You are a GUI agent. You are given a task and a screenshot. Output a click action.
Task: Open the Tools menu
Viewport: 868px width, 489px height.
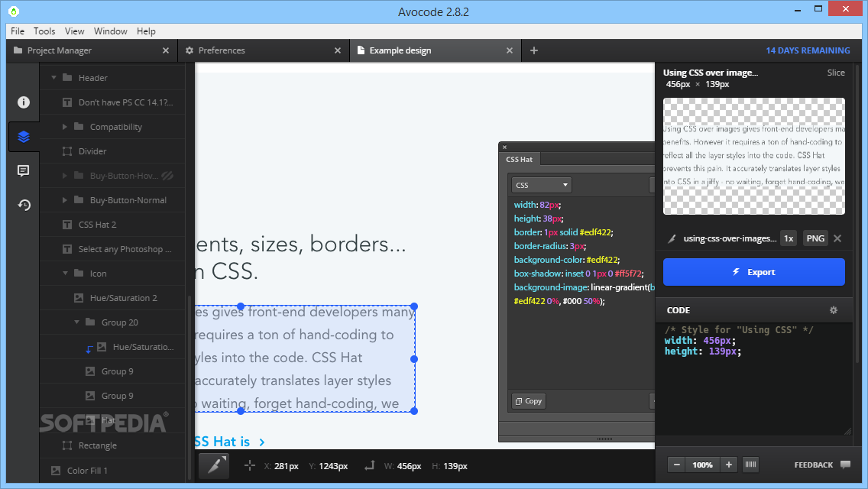tap(44, 31)
